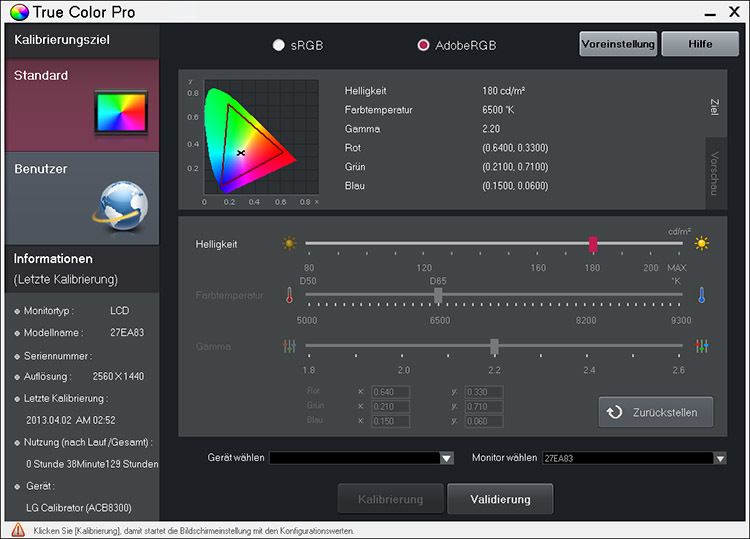Switch to the Ziel vertical tab
Screen dimensions: 750x539
tap(715, 106)
